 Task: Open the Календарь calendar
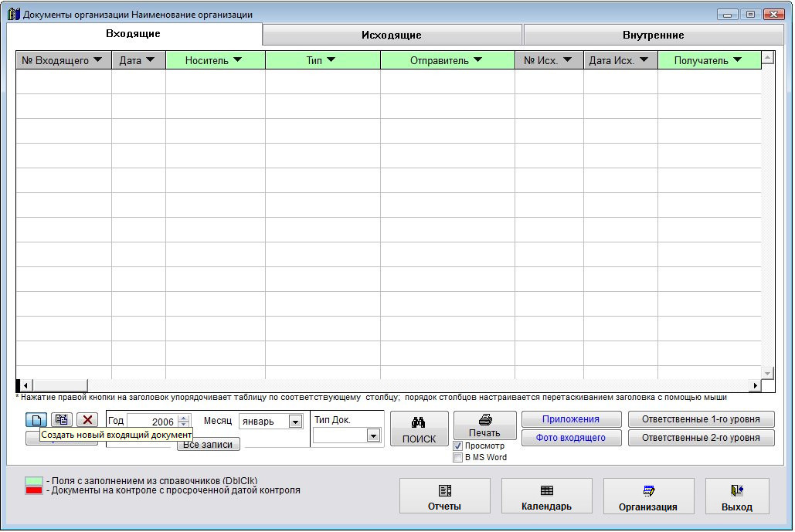(x=546, y=496)
